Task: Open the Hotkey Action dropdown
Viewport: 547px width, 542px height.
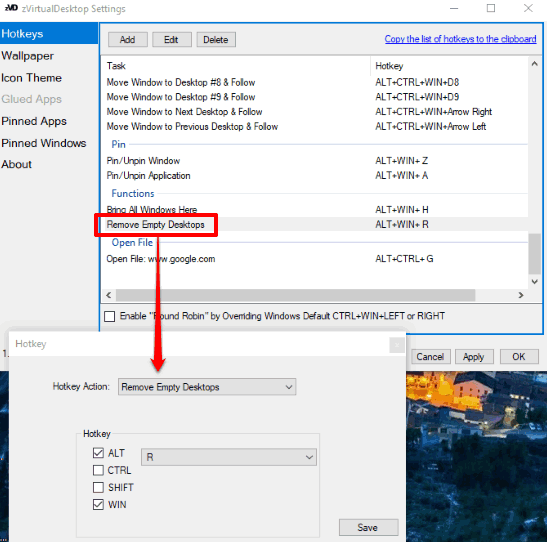Action: tap(207, 387)
